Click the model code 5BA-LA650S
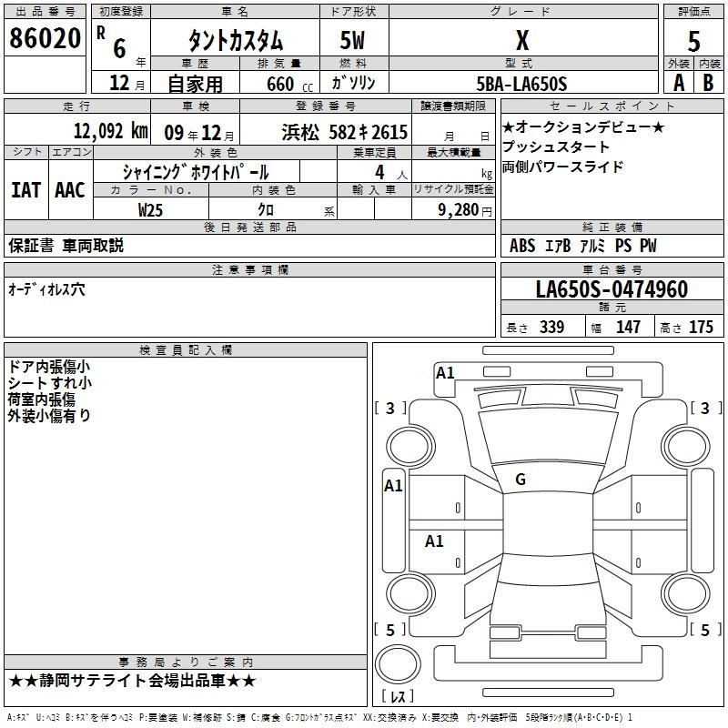The height and width of the screenshot is (728, 728). [521, 84]
